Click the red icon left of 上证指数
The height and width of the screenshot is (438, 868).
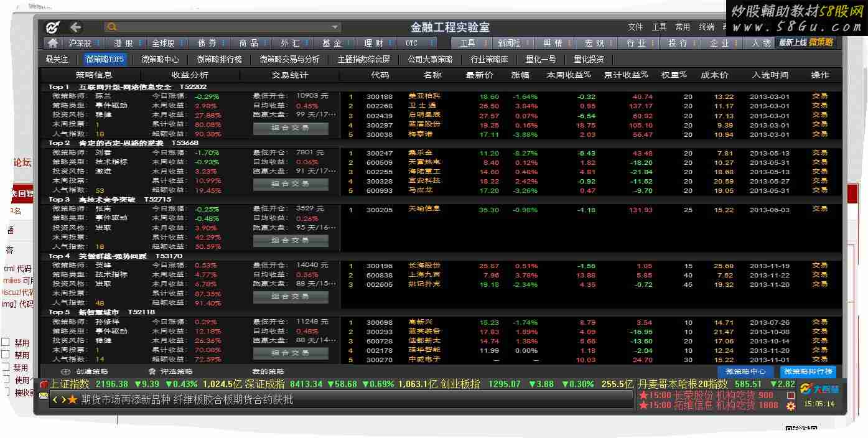point(44,384)
